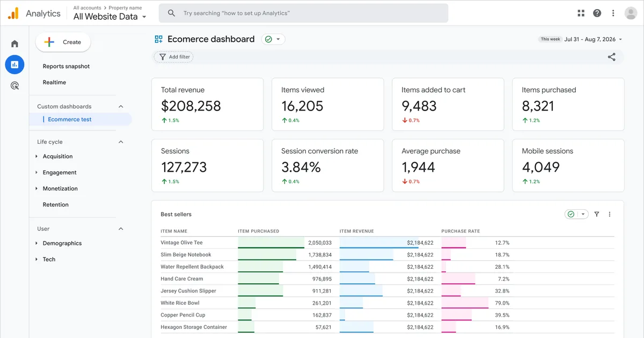
Task: Open the Help question mark icon
Action: (597, 13)
